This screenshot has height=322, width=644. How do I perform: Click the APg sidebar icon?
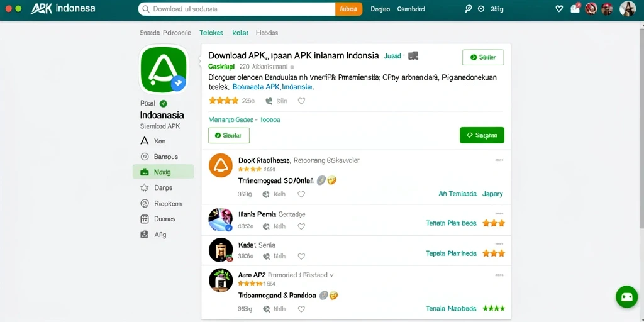(144, 235)
